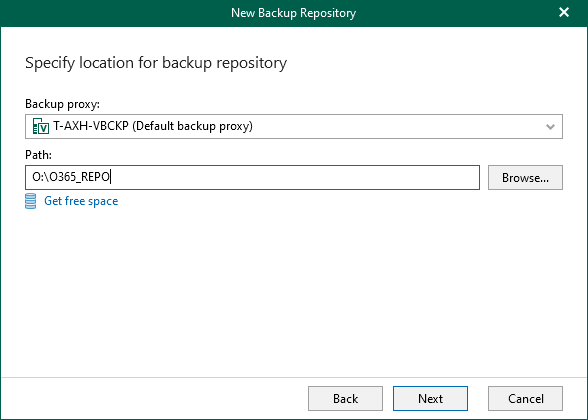Cancel the repository wizard
The image size is (588, 420).
click(525, 398)
